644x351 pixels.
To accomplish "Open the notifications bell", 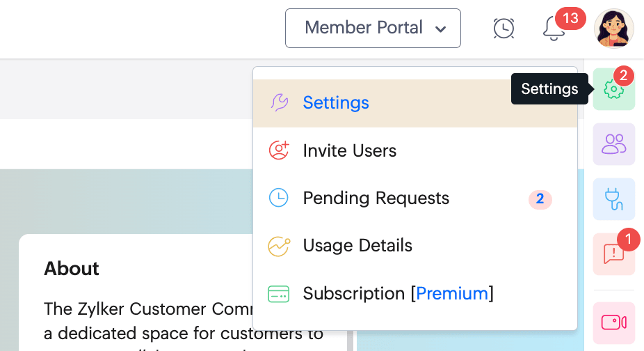I will (x=554, y=29).
